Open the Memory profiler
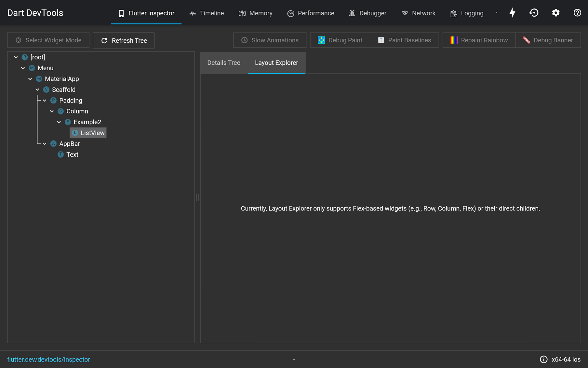This screenshot has width=588, height=368. (x=256, y=13)
